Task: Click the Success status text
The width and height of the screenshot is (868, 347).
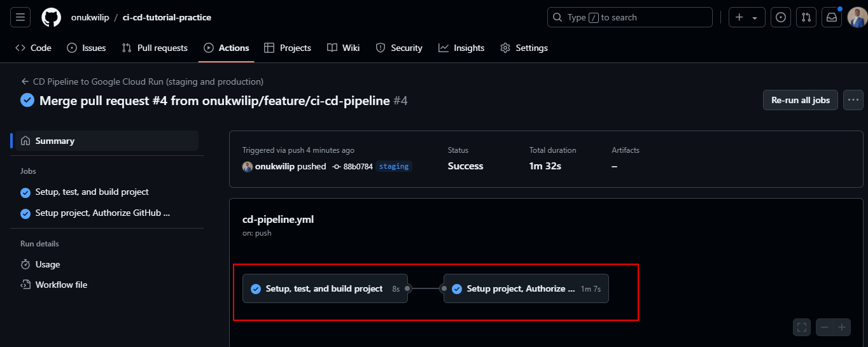Action: (466, 166)
